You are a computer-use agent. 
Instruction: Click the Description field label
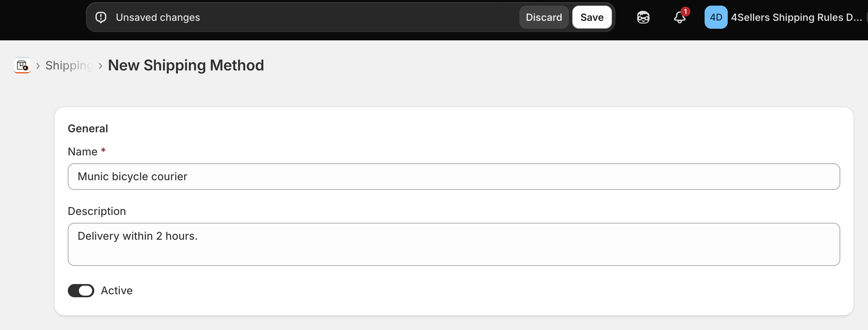pos(97,211)
